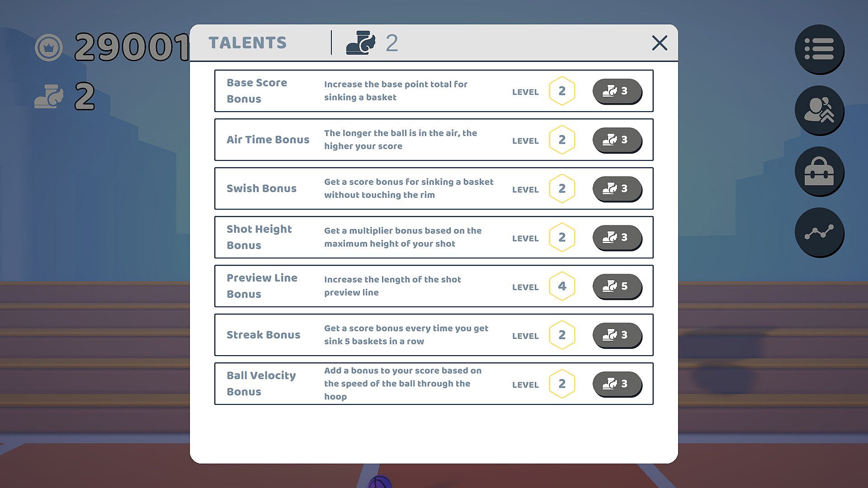Open the list menu icon
Viewport: 868px width, 488px height.
pos(819,49)
